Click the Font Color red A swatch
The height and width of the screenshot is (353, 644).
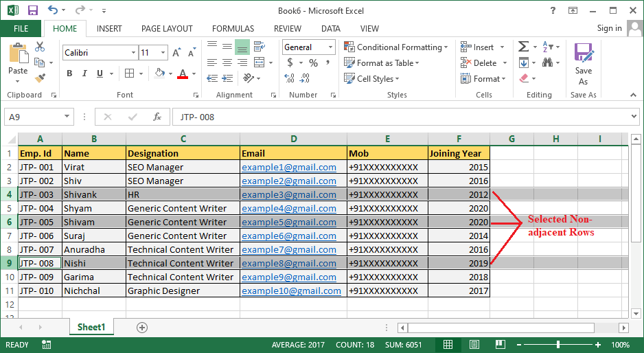tap(183, 74)
